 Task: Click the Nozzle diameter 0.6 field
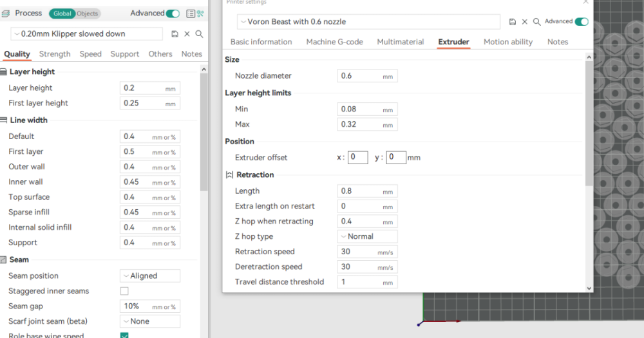pyautogui.click(x=367, y=76)
